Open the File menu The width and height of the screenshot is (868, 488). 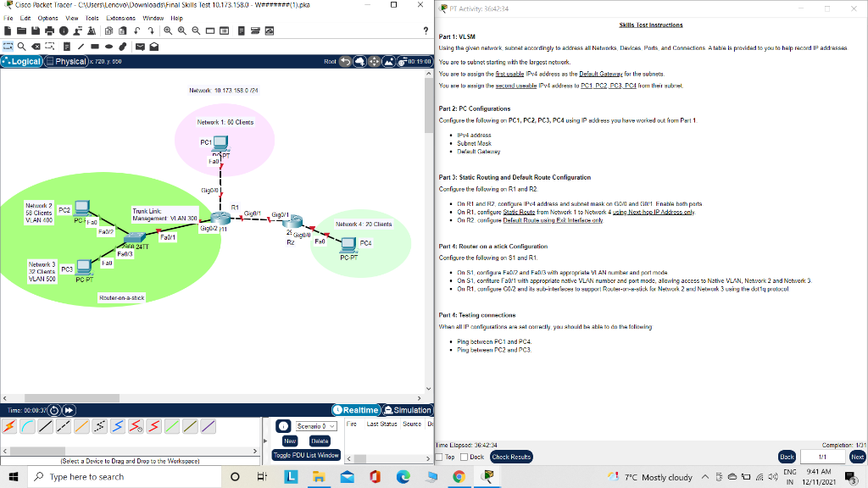click(8, 19)
